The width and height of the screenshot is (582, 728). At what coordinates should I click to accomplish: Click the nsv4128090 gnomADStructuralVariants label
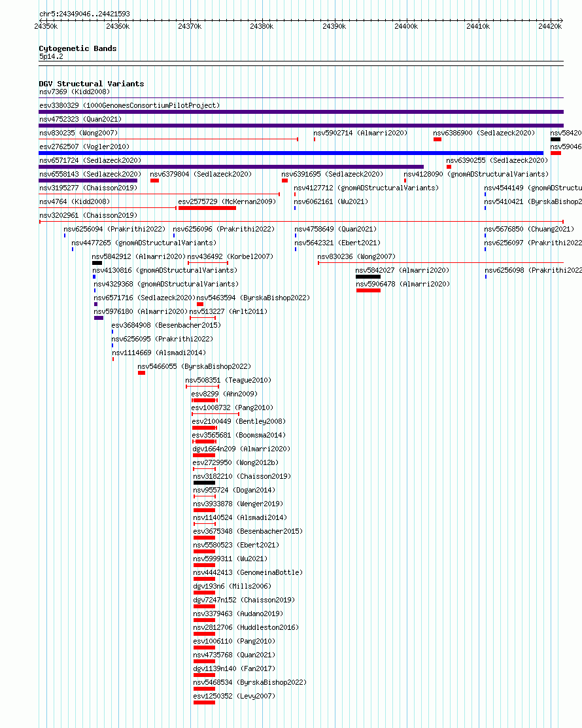point(475,175)
